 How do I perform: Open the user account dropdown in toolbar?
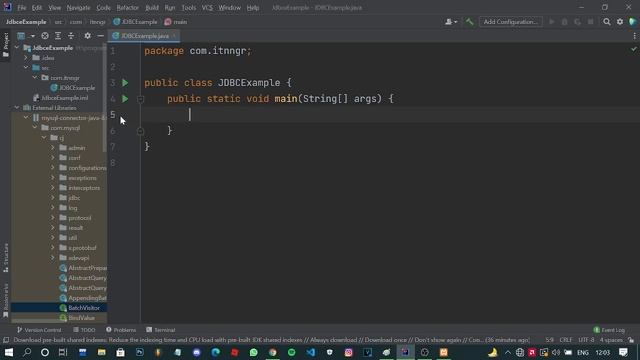451,22
